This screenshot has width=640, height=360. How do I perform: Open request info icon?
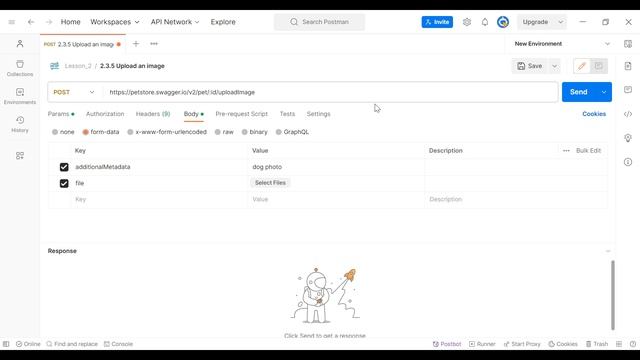tap(628, 162)
